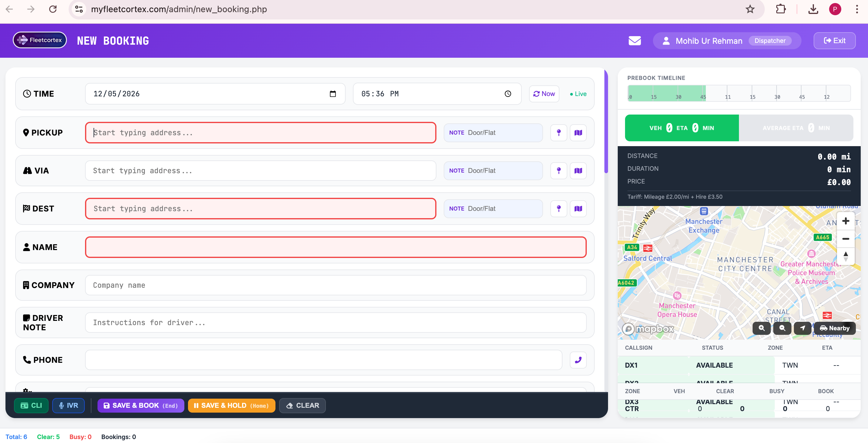The height and width of the screenshot is (443, 868).
Task: Open browser three-dot menu
Action: tap(857, 9)
